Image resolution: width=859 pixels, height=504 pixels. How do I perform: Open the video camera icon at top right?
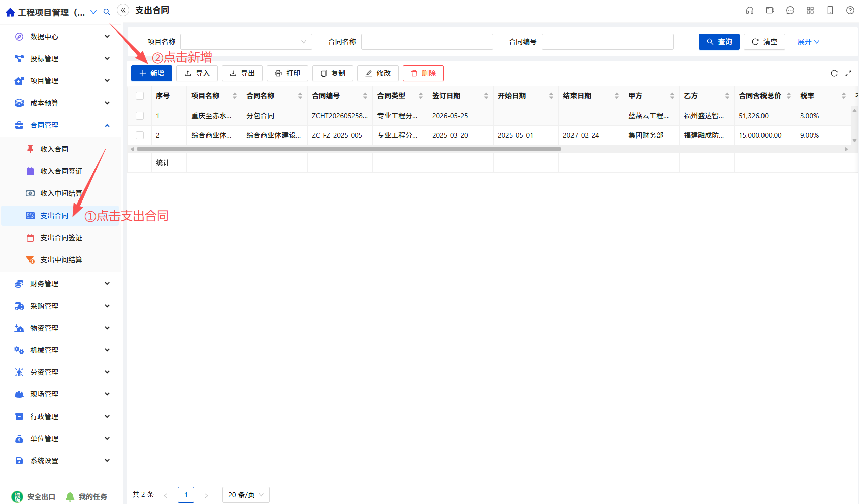[770, 10]
